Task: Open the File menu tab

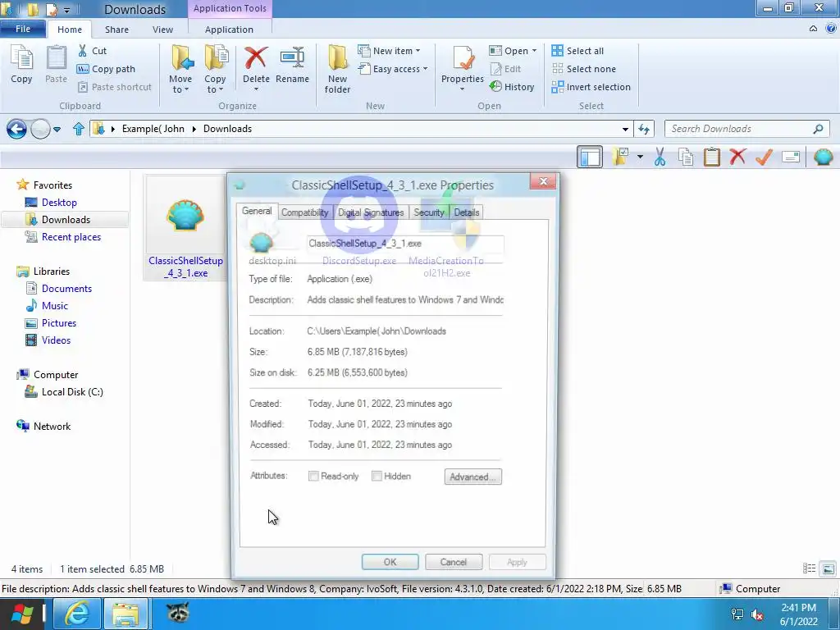Action: [x=23, y=29]
